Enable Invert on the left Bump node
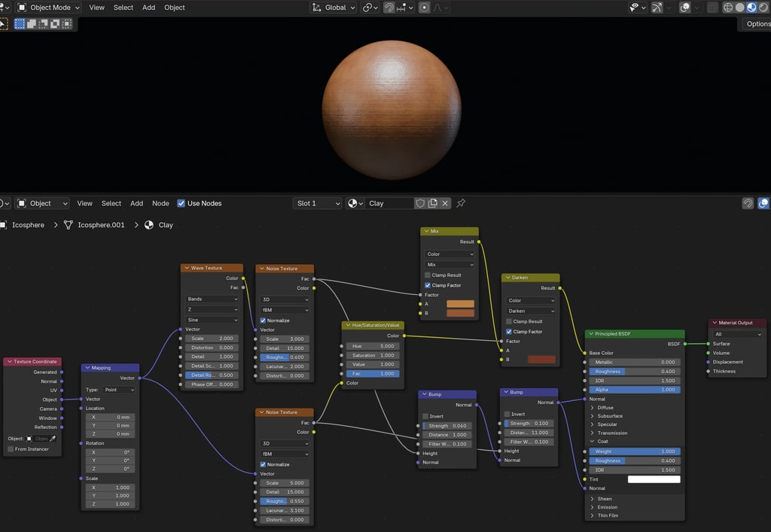Screen dimensions: 771x532 tap(425, 416)
